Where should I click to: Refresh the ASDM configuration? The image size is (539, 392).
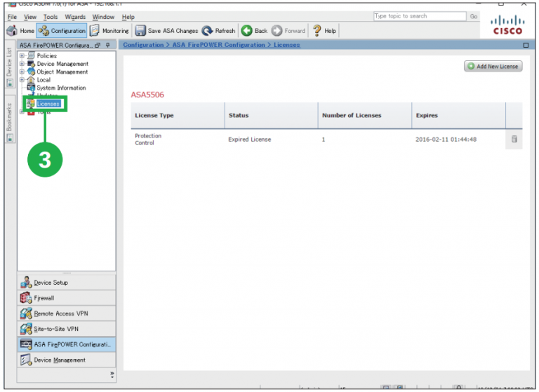tap(219, 31)
